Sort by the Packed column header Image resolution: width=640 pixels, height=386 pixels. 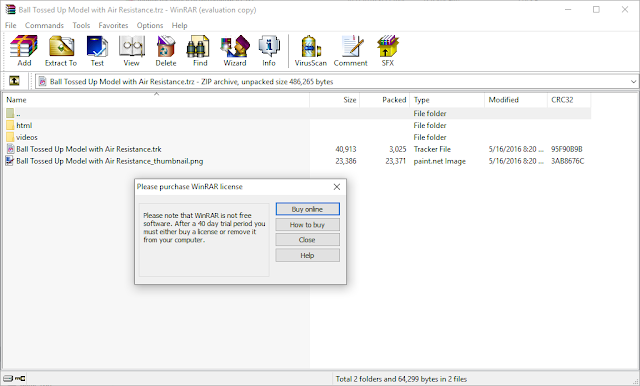click(x=384, y=100)
